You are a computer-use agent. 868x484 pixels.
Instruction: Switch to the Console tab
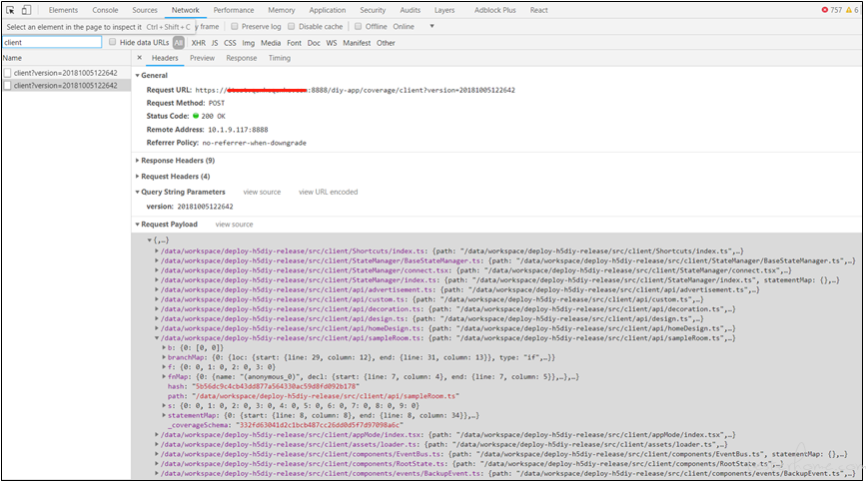click(x=105, y=10)
